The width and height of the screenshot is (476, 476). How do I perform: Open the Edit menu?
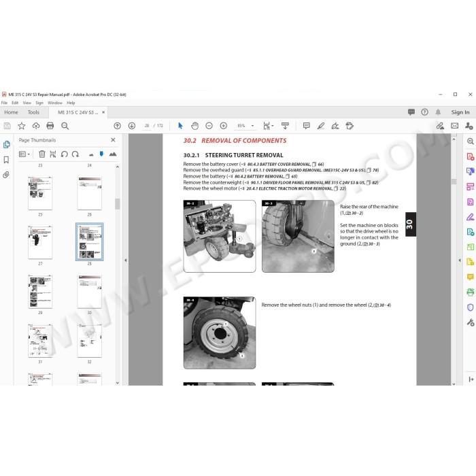click(x=15, y=103)
